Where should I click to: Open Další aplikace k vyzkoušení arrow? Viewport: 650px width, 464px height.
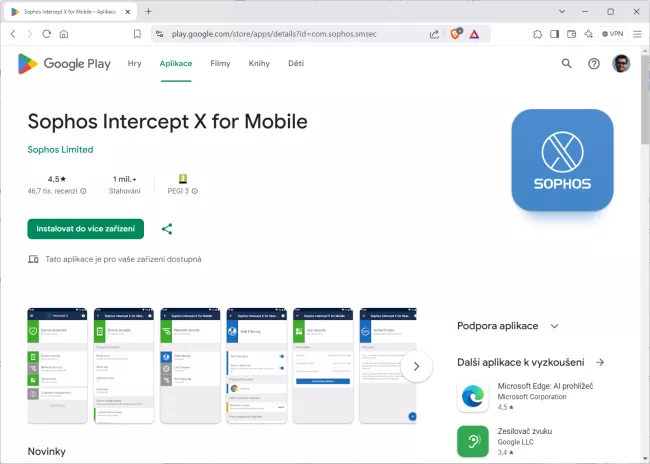pyautogui.click(x=600, y=362)
